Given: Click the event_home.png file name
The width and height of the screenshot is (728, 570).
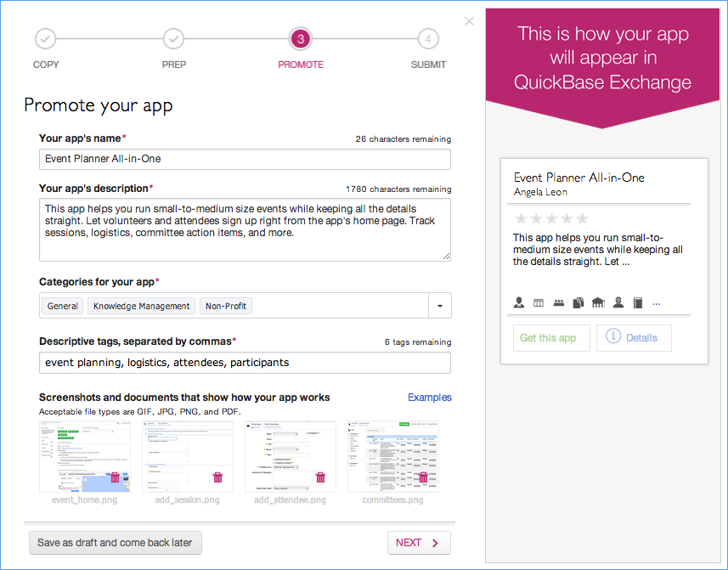Looking at the screenshot, I should tap(84, 499).
